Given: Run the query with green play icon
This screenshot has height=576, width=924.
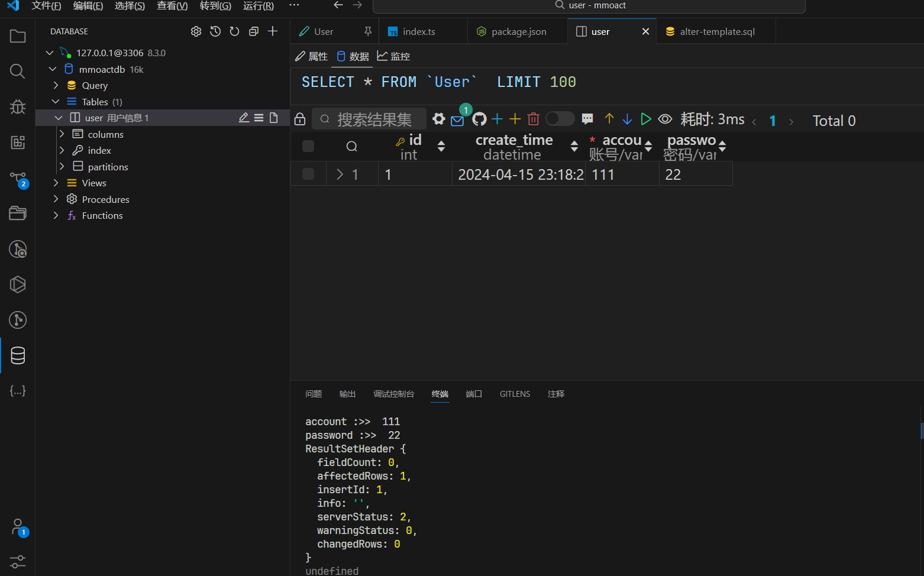Looking at the screenshot, I should (646, 119).
